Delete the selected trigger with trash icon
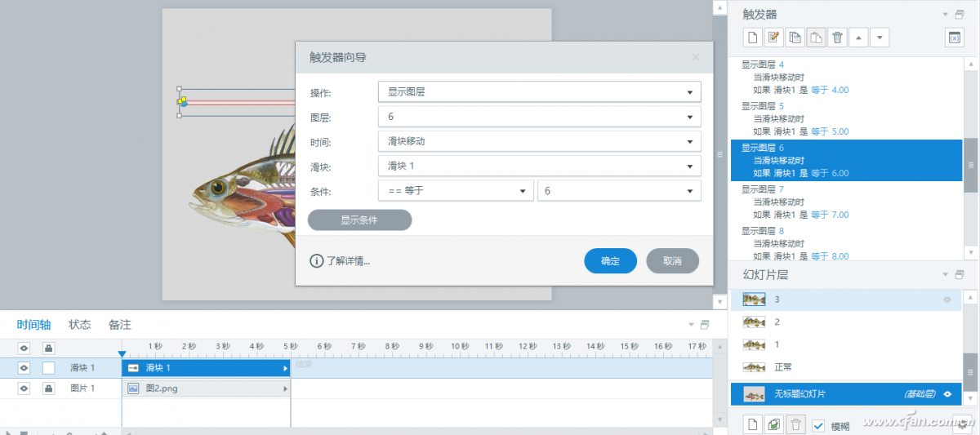 [837, 38]
